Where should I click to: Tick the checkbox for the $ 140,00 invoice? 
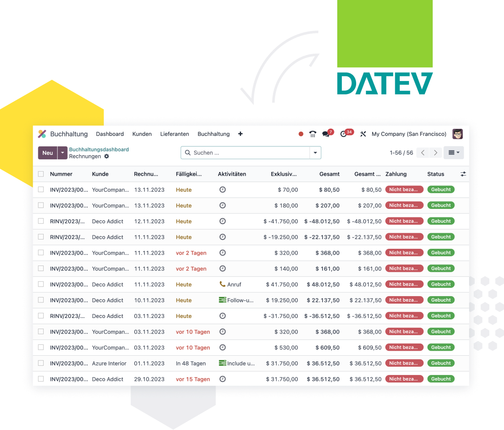click(41, 268)
